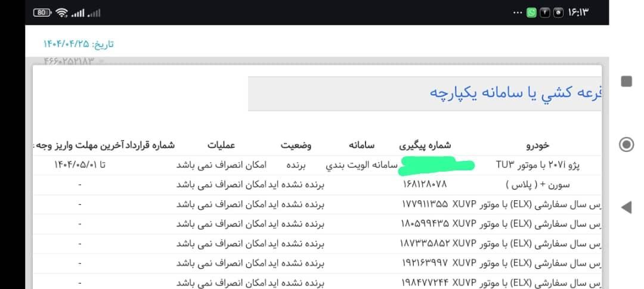This screenshot has height=289, width=644.
Task: Click tracking number ۱۸۰۵۹۹۴۳۵
Action: coord(425,224)
